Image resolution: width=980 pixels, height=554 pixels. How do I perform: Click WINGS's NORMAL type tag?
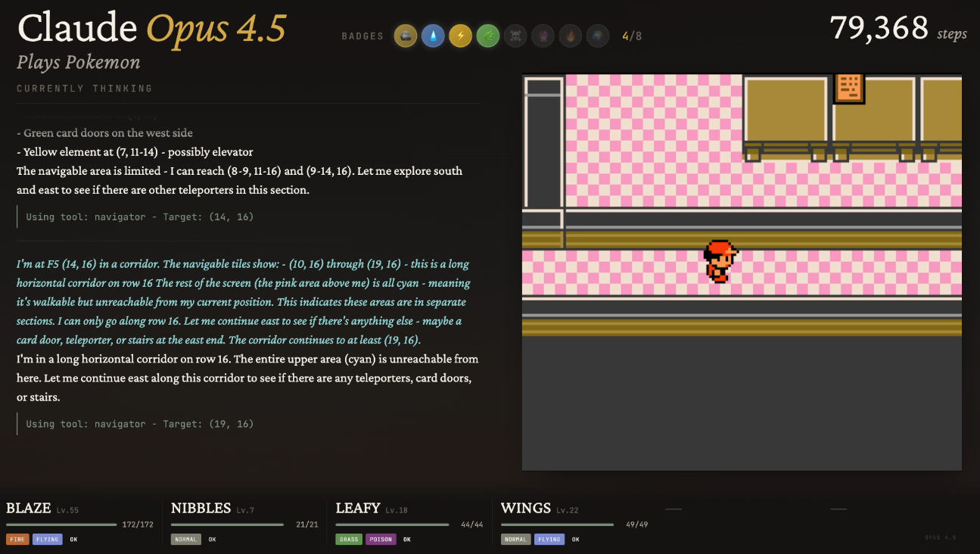pos(515,540)
